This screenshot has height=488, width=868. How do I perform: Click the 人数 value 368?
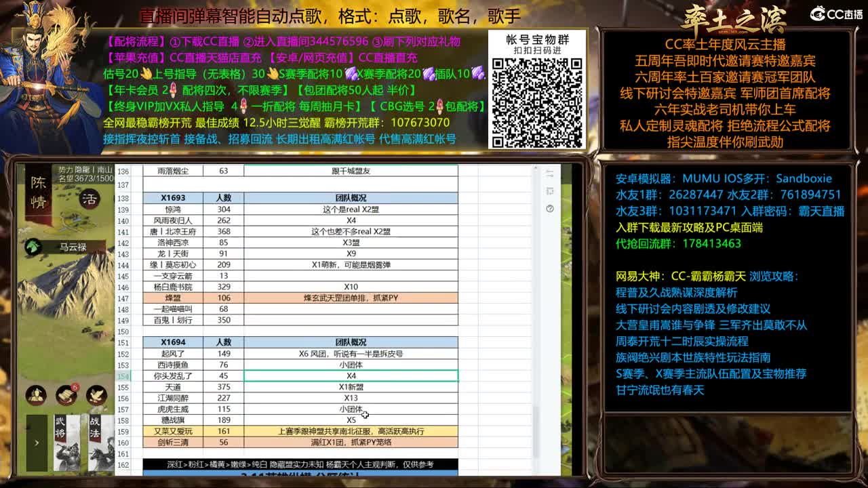click(x=223, y=231)
